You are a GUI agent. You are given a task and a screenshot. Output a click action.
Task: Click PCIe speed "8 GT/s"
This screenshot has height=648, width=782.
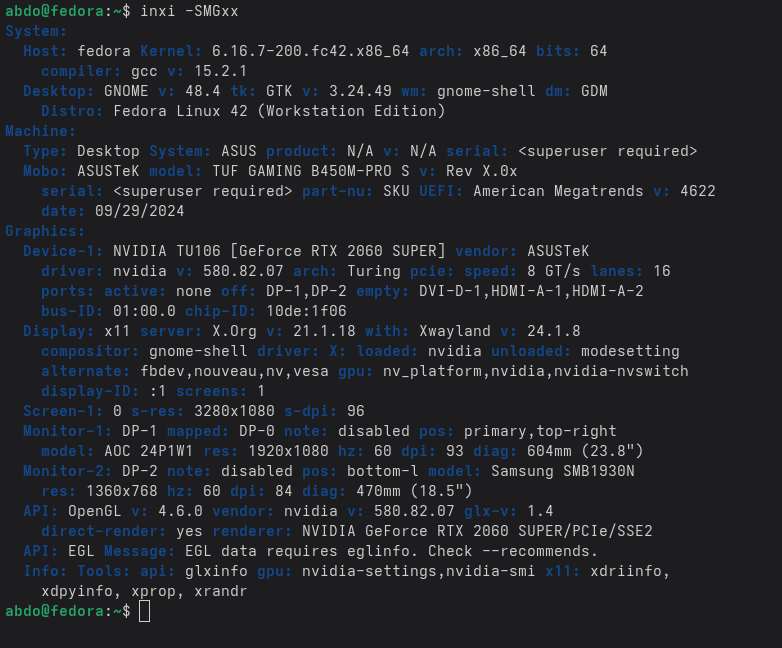[x=554, y=271]
